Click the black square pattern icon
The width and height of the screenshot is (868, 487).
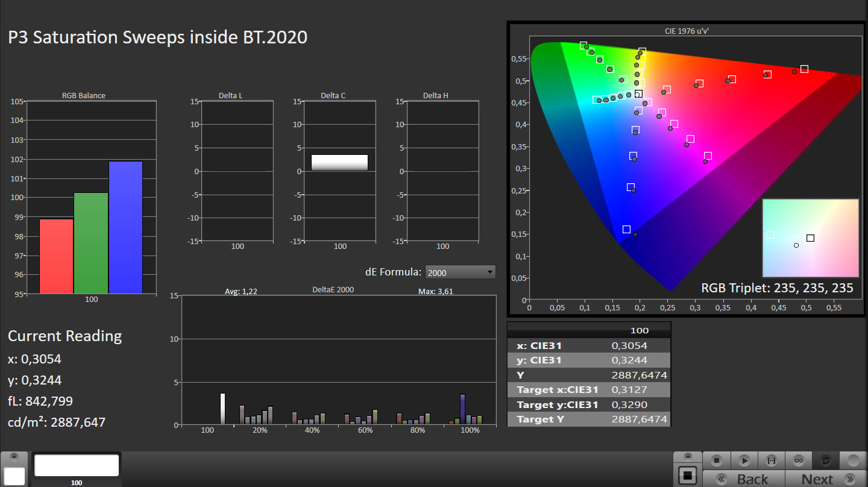687,476
